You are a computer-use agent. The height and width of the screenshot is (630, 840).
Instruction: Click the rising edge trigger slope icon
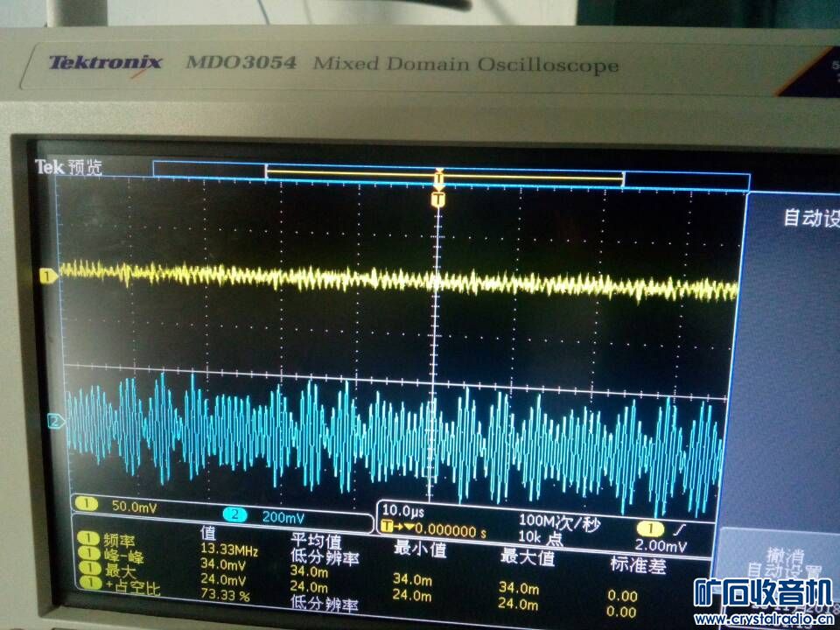point(679,530)
